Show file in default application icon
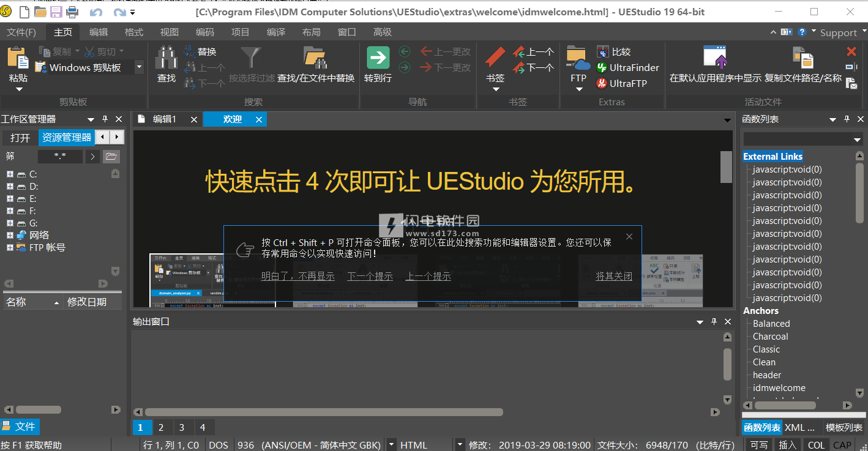This screenshot has width=868, height=451. pyautogui.click(x=715, y=58)
